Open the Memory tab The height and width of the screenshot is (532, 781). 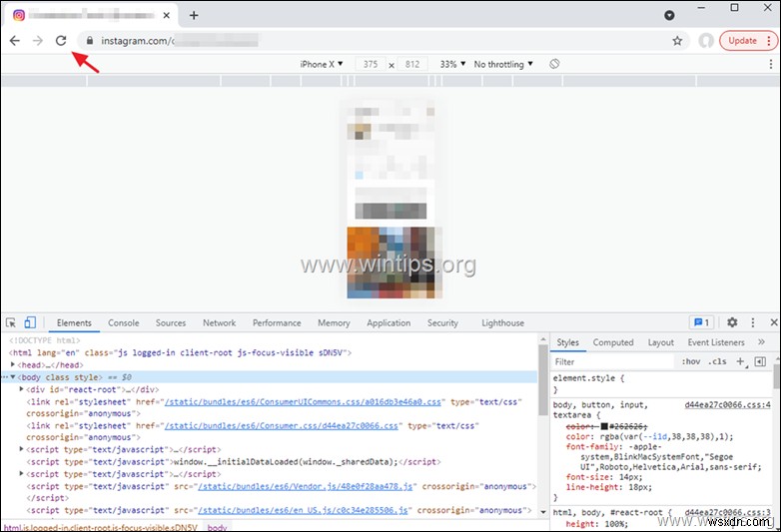point(334,323)
